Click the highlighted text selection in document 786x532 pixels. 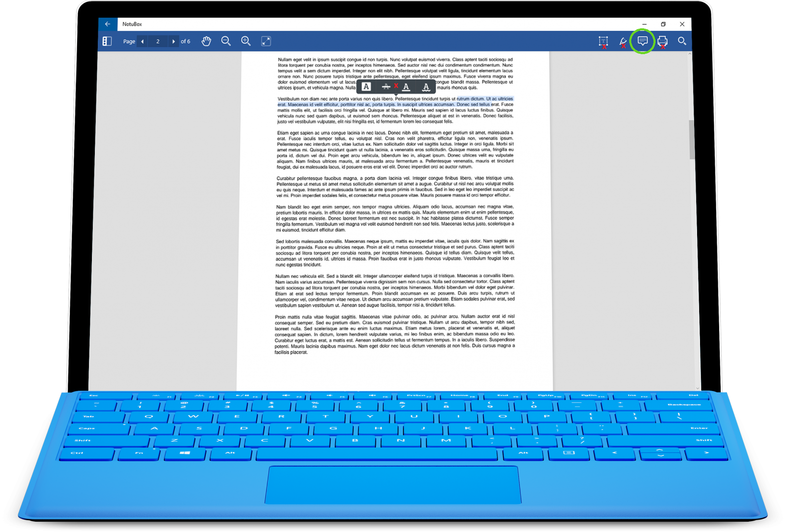point(395,102)
